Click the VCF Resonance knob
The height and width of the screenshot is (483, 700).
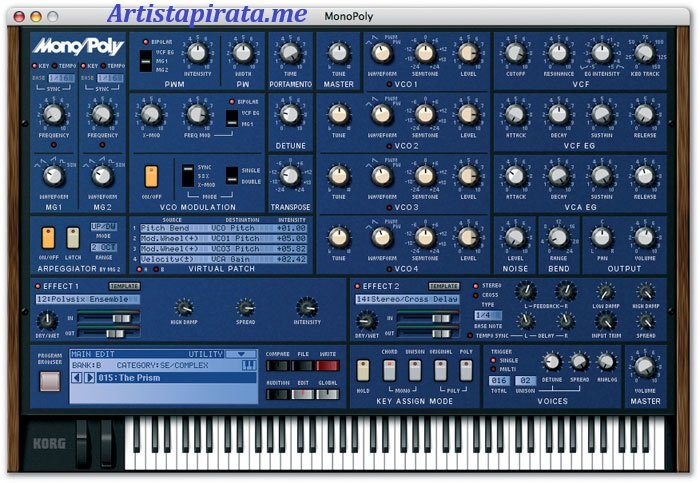(558, 53)
